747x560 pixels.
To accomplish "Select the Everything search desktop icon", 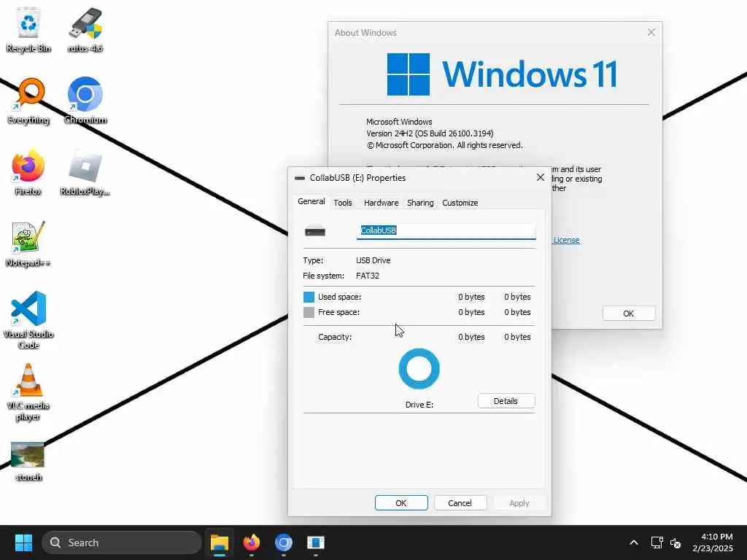I will [28, 101].
